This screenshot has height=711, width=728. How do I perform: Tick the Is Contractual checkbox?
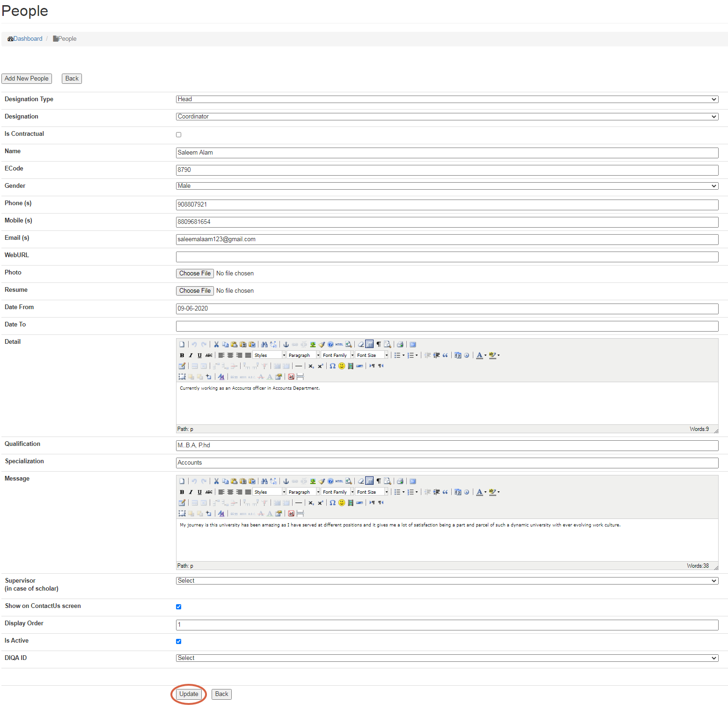click(x=178, y=135)
